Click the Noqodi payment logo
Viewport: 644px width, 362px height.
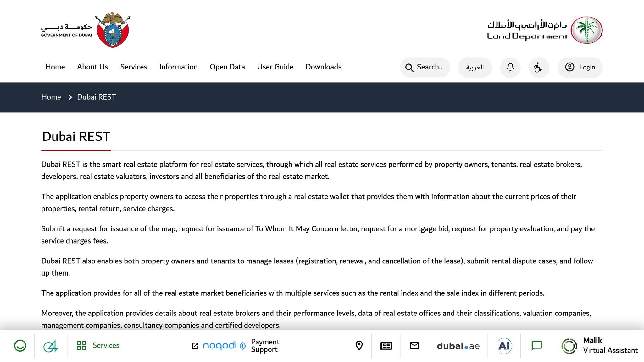224,346
